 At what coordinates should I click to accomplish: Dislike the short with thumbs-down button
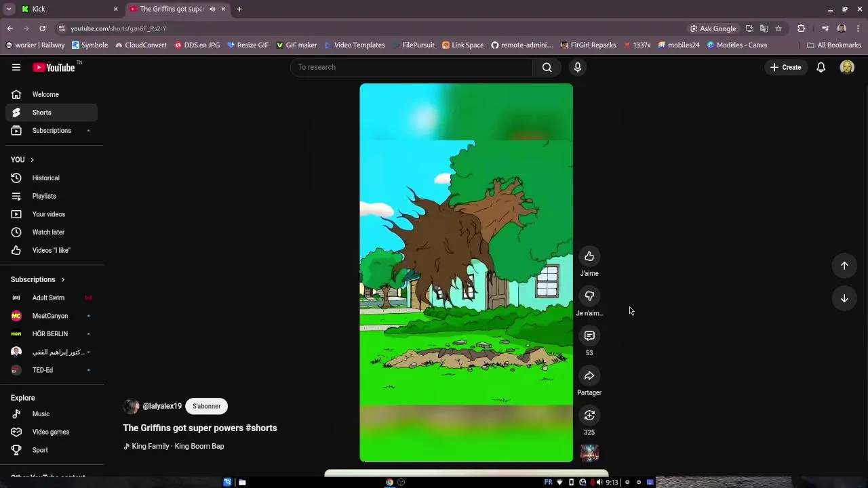(589, 296)
